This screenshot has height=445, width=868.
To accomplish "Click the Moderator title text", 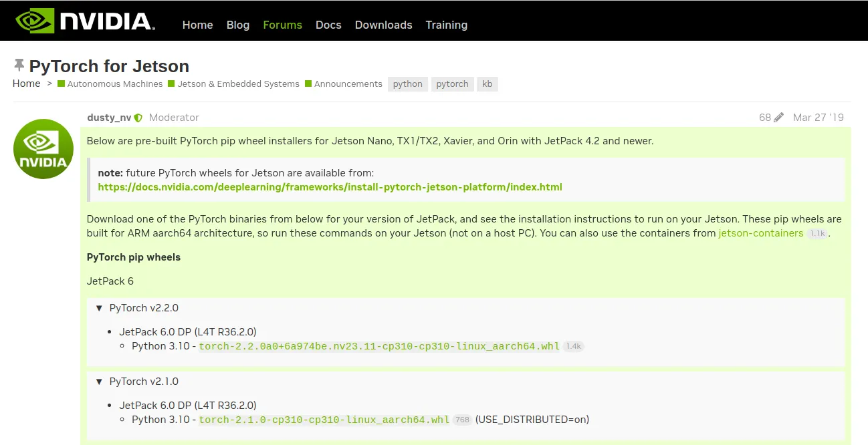I will pos(174,118).
